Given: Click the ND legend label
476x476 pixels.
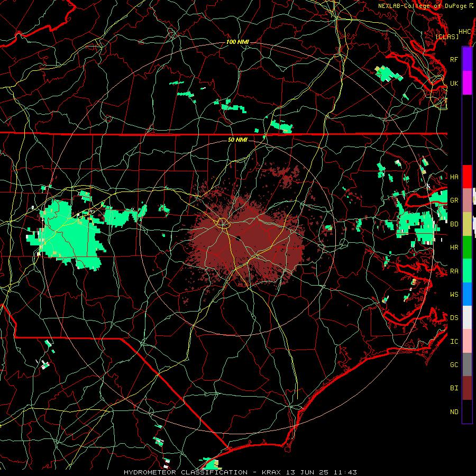Looking at the screenshot, I should pos(454,412).
